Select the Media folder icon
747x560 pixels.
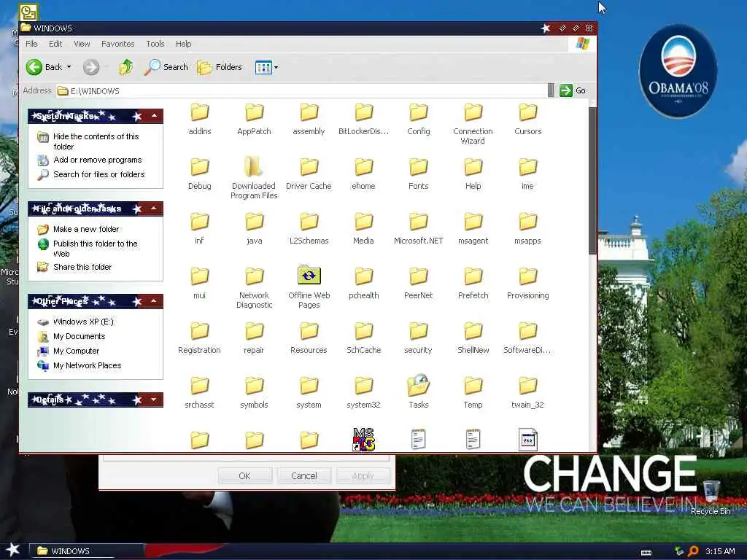tap(363, 222)
